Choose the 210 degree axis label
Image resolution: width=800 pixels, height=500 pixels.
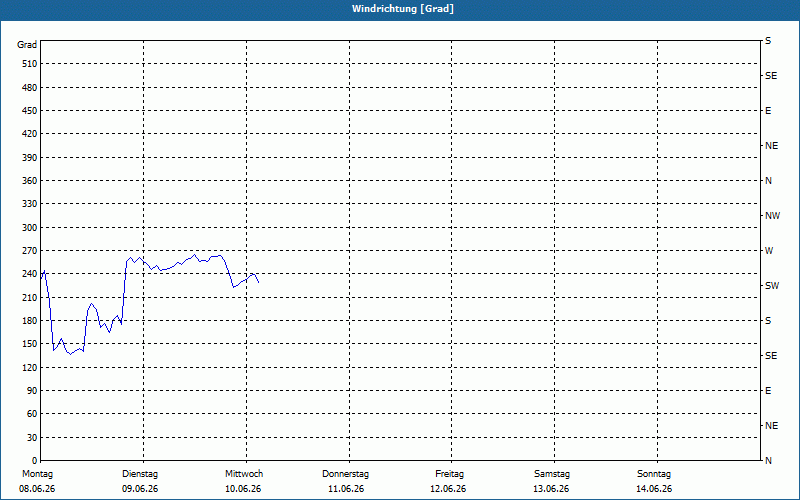[30, 297]
